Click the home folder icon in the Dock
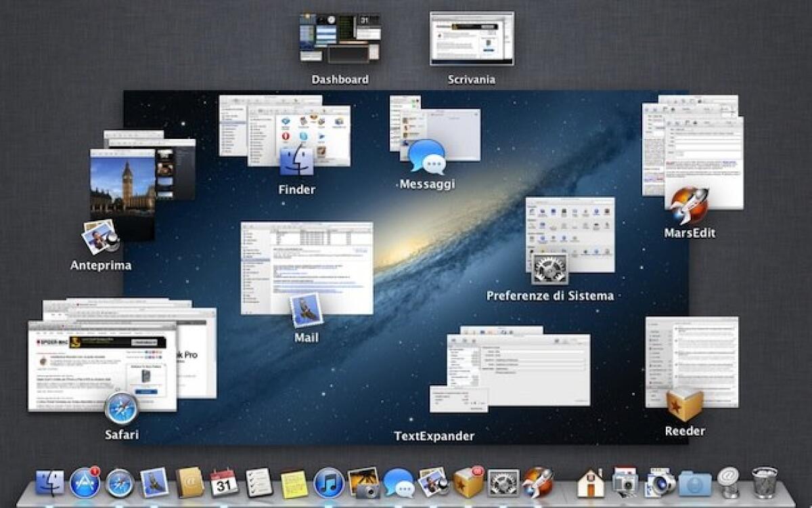Screen dimensions: 812x508 pyautogui.click(x=591, y=484)
